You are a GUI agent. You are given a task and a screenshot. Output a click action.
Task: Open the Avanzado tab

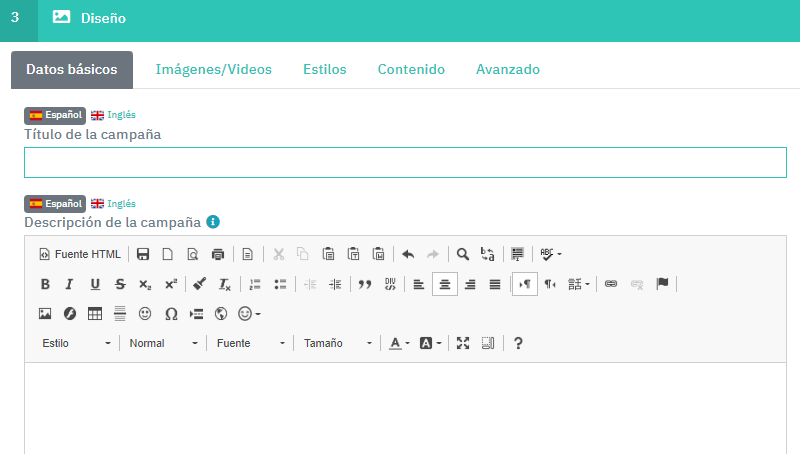(508, 70)
